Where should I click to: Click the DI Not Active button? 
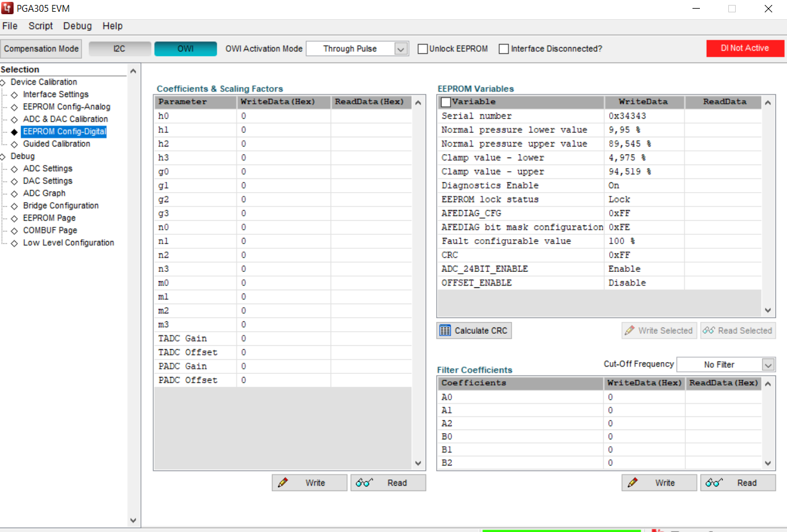[745, 48]
